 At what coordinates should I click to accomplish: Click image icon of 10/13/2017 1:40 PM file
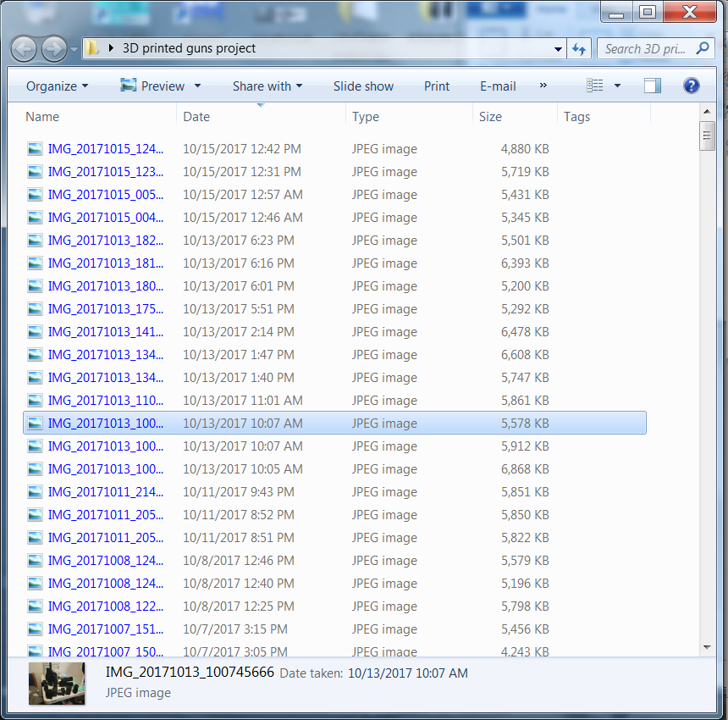tap(36, 378)
